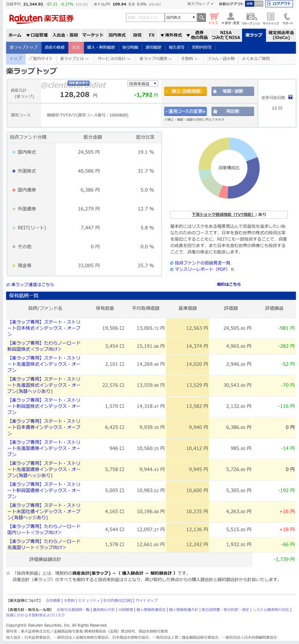Select the 契約内容等 sub-tab

coord(202,47)
